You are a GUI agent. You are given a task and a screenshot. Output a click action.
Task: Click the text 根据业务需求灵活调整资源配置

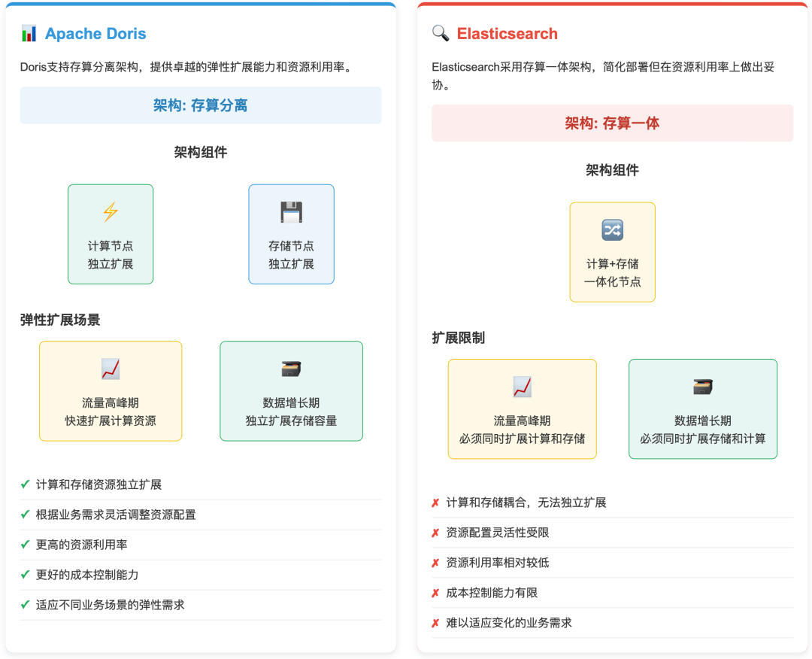116,515
